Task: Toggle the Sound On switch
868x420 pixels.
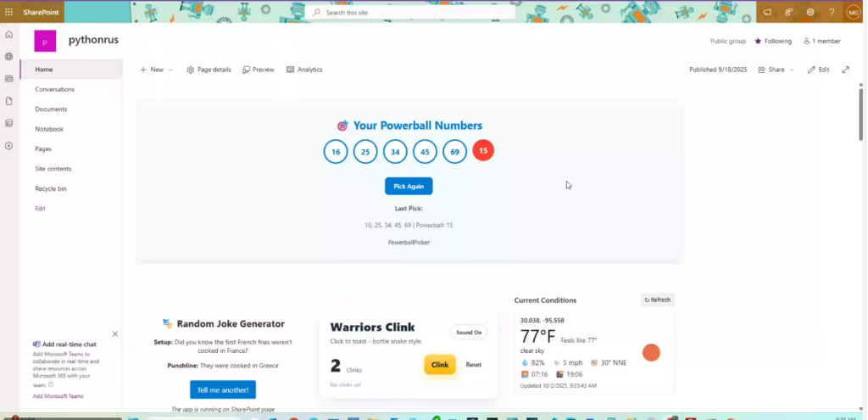Action: click(x=468, y=333)
